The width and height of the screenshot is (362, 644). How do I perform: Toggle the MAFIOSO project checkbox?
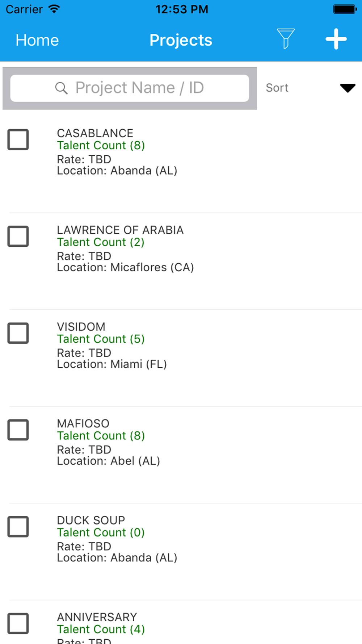18,430
